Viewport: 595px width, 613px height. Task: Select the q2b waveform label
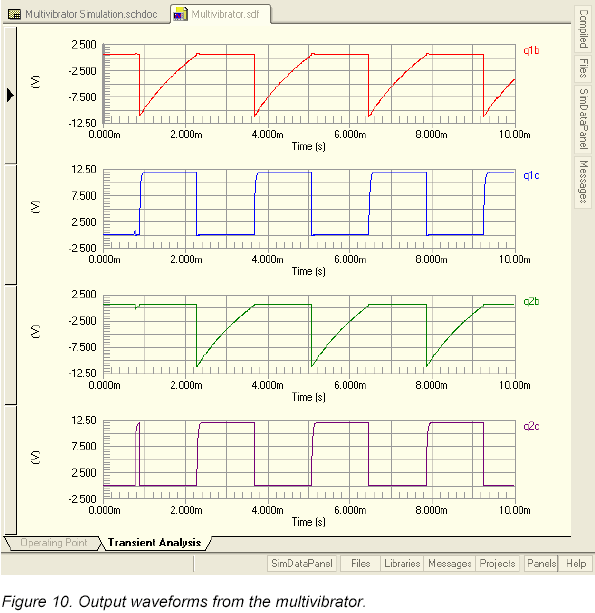click(531, 301)
